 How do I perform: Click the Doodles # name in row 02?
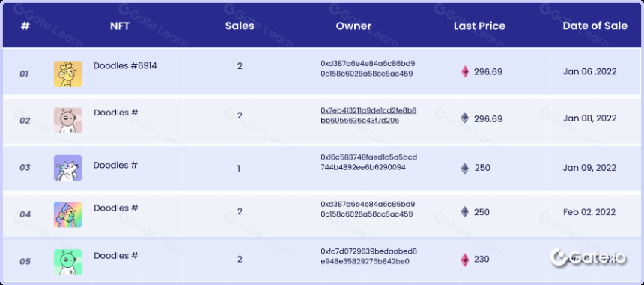[116, 112]
